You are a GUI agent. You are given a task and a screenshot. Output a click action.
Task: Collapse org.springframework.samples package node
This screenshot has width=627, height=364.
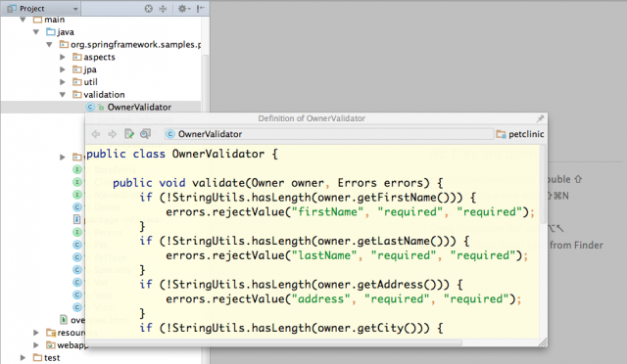click(49, 44)
